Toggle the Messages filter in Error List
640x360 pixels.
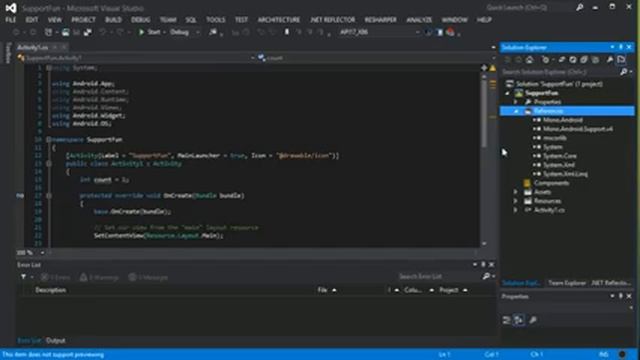coord(148,278)
